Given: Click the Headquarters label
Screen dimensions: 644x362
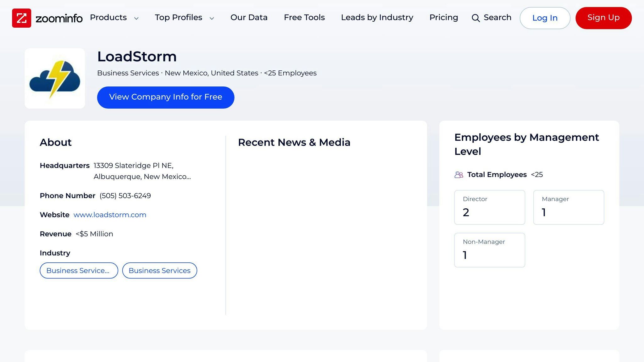Looking at the screenshot, I should 64,166.
